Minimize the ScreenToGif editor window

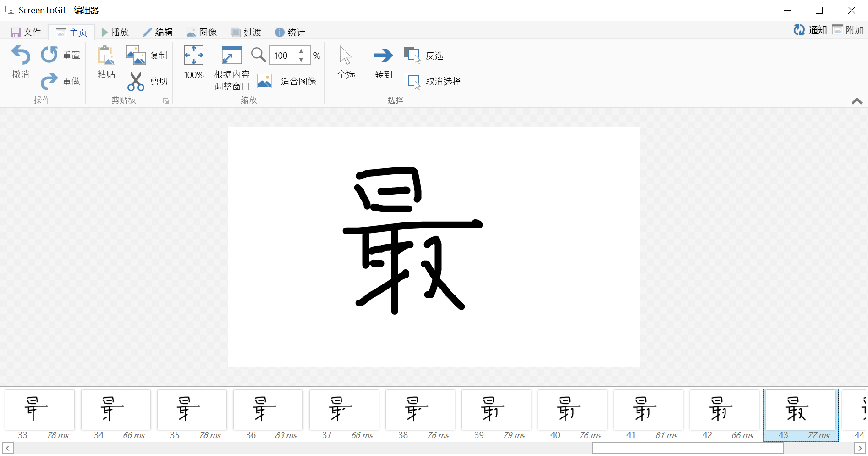(x=787, y=10)
